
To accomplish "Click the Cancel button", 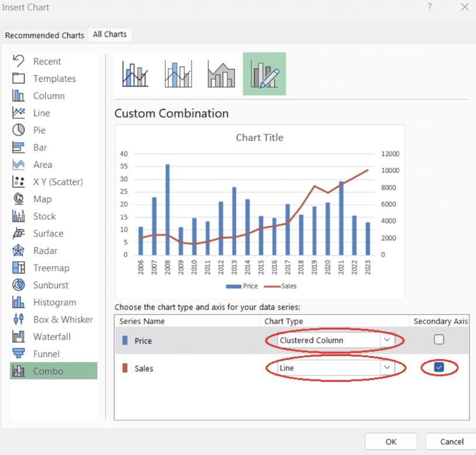I will pyautogui.click(x=451, y=442).
